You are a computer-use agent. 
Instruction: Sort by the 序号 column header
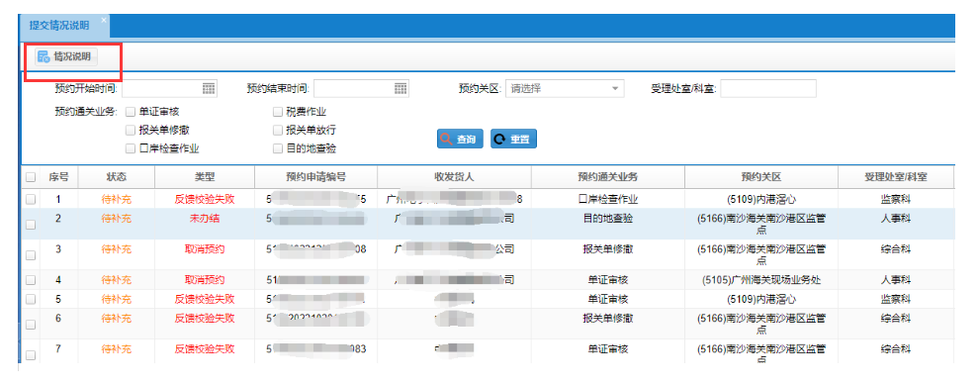click(x=58, y=177)
